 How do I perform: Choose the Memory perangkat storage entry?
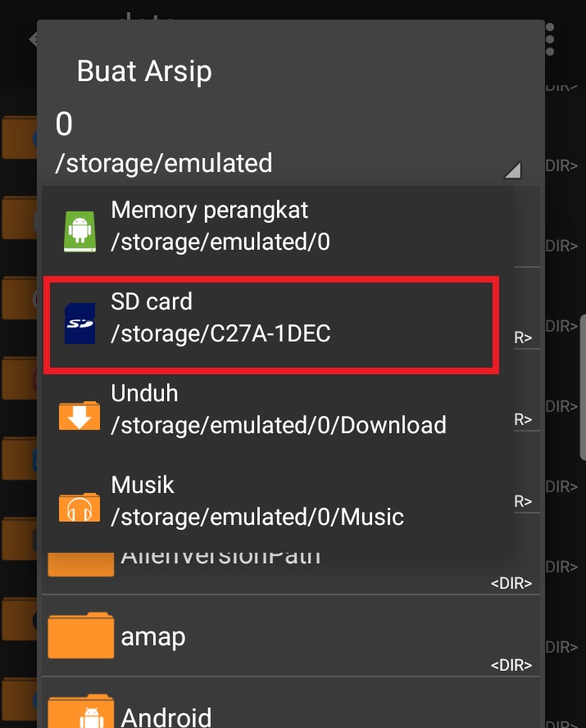click(x=210, y=210)
